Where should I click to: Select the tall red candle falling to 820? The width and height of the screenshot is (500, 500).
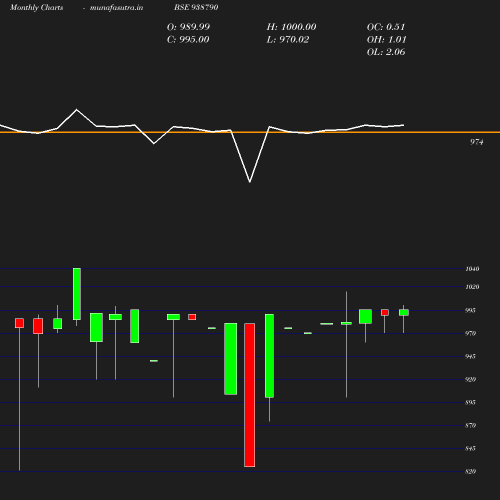[x=250, y=395]
